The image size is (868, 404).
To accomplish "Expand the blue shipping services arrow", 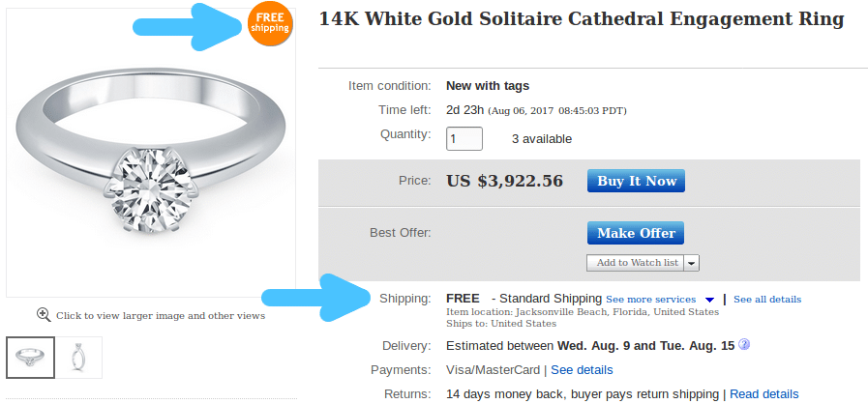I will click(x=709, y=300).
